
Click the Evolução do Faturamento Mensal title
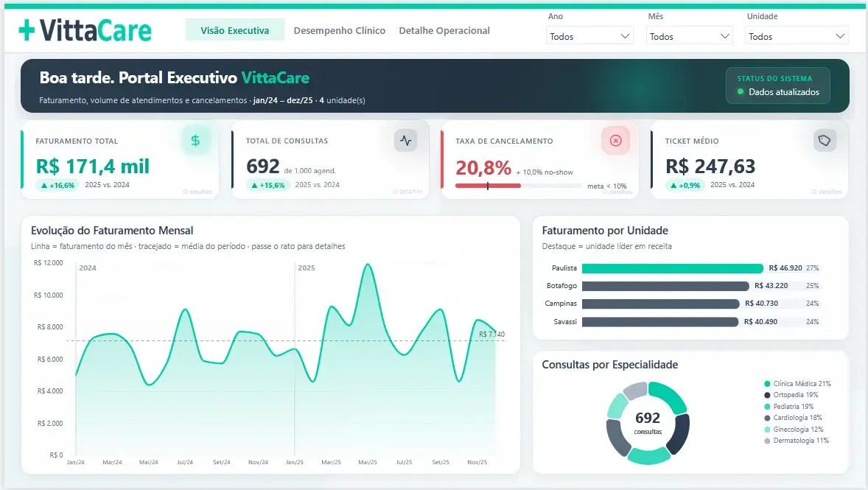point(112,231)
